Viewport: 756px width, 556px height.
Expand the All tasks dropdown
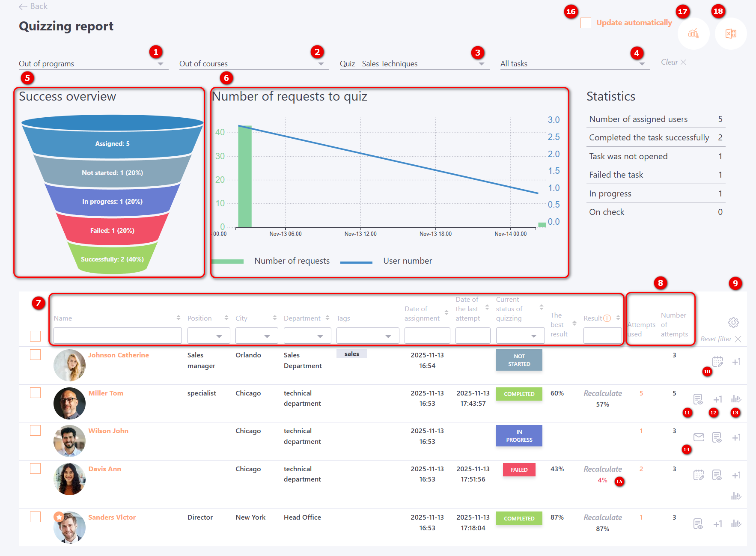coord(574,64)
